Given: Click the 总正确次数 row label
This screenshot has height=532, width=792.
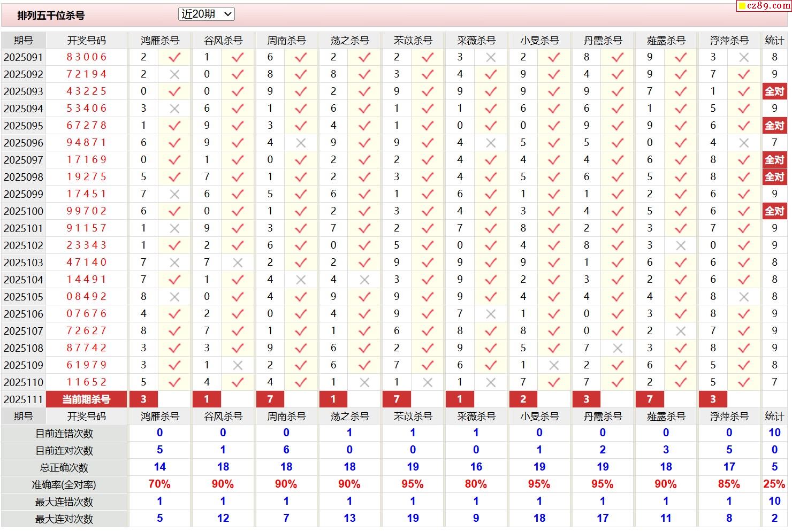Looking at the screenshot, I should coord(64,468).
